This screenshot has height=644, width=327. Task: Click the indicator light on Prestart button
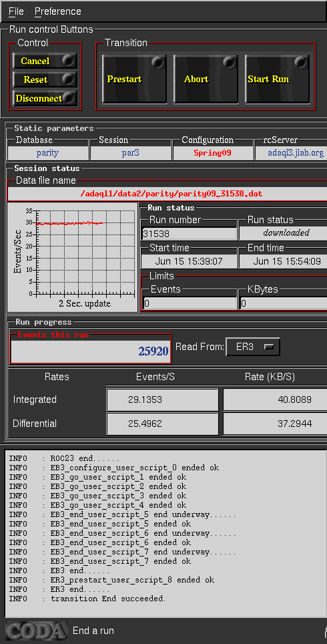(157, 62)
